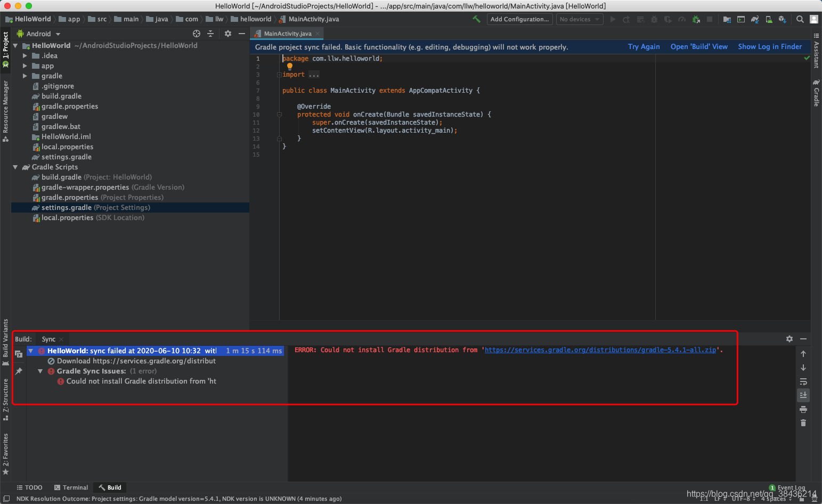This screenshot has height=504, width=822.
Task: Click the Stop square icon in toolbar
Action: (710, 19)
